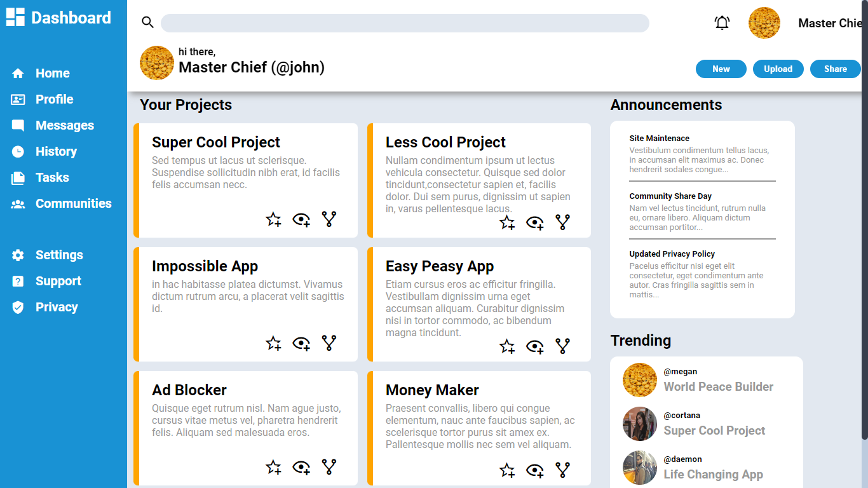Toggle watch on Money Maker project
Viewport: 868px width, 488px height.
(x=535, y=470)
